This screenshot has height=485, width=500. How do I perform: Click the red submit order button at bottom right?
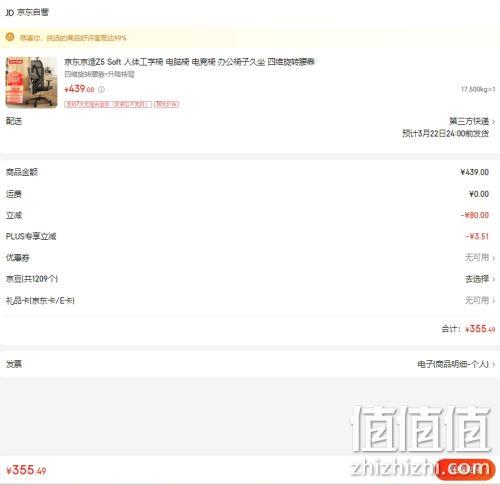click(466, 470)
